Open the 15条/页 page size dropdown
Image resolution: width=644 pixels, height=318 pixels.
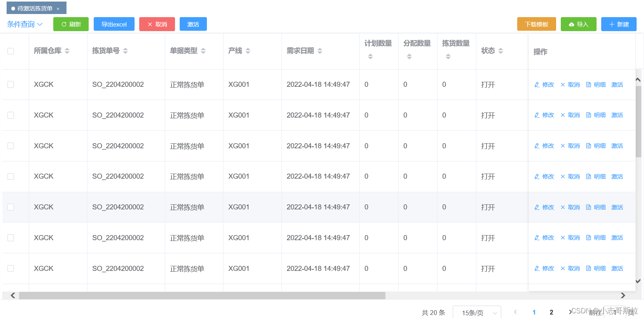477,313
